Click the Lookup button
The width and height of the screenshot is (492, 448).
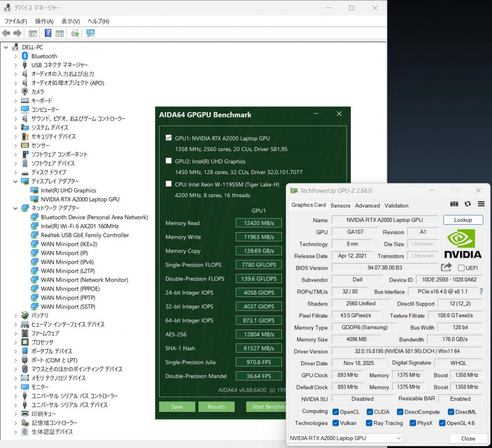point(462,220)
